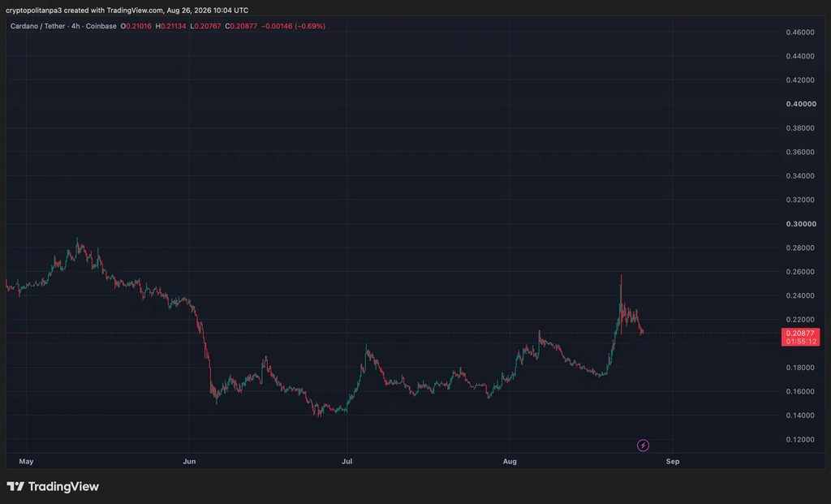The width and height of the screenshot is (831, 504).
Task: Click the 0.18000 price axis label
Action: (800, 368)
